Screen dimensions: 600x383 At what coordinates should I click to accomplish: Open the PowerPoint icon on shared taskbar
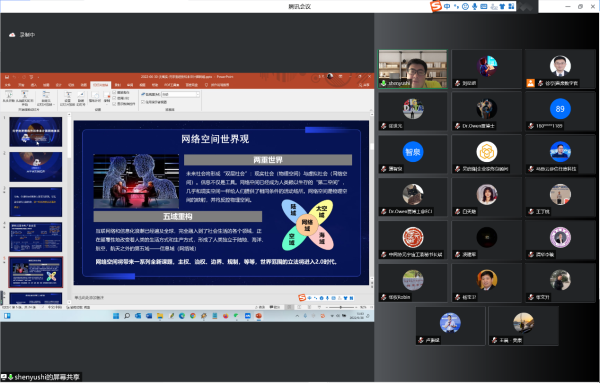tap(259, 316)
